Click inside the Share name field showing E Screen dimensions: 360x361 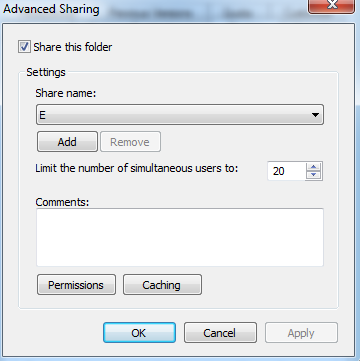click(x=180, y=115)
